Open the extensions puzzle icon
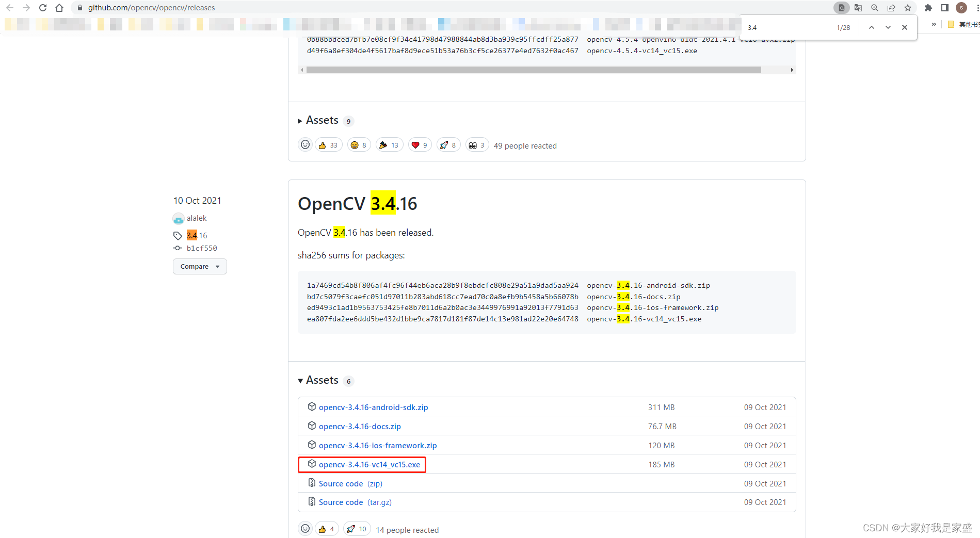This screenshot has height=538, width=980. click(928, 8)
